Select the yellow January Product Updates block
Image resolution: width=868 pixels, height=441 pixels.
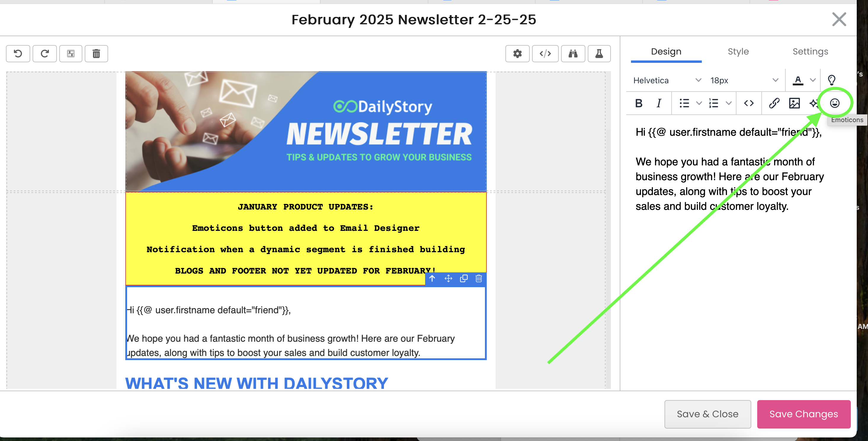pos(306,239)
